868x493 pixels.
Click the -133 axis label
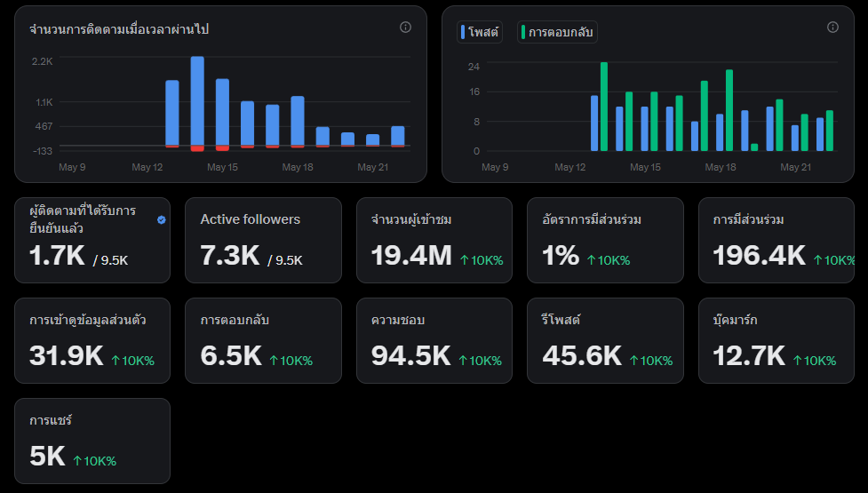coord(43,151)
